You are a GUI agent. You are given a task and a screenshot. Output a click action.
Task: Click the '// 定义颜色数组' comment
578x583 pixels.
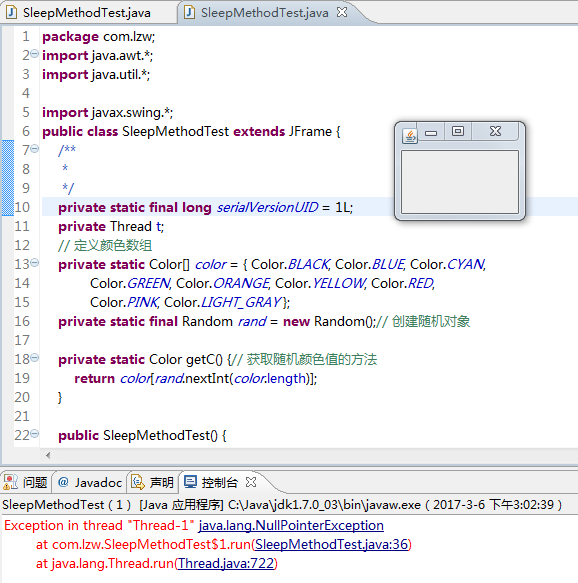(105, 245)
